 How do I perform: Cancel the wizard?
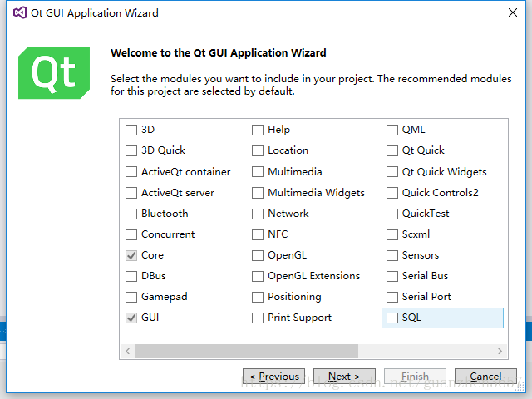[x=485, y=377]
